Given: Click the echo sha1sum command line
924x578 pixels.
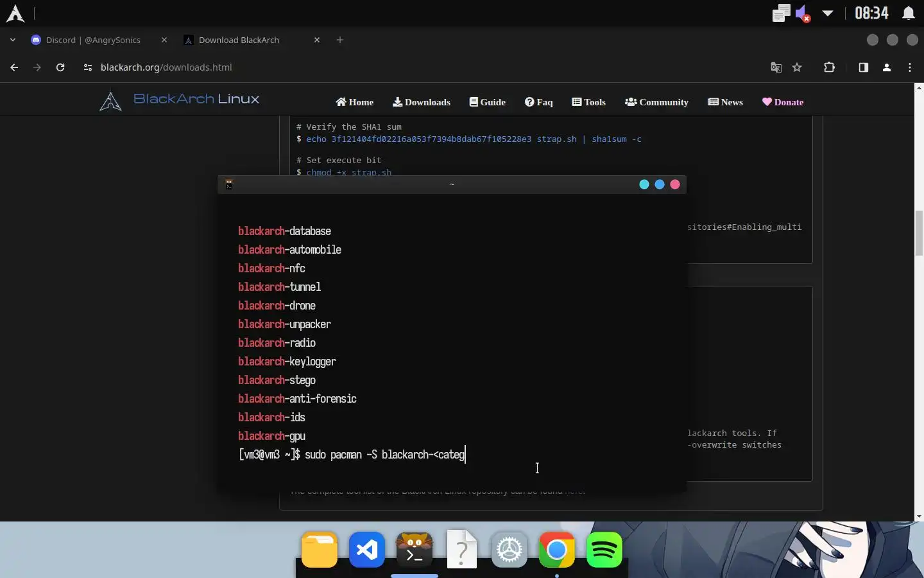Looking at the screenshot, I should pyautogui.click(x=469, y=139).
